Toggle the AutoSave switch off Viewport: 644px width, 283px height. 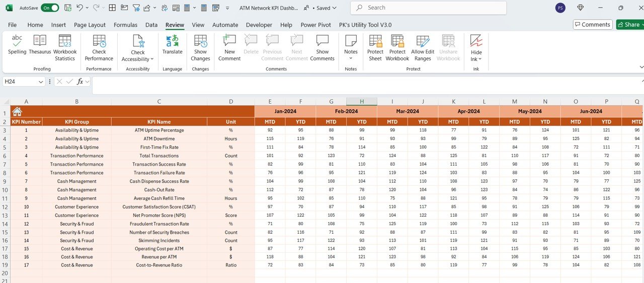50,8
